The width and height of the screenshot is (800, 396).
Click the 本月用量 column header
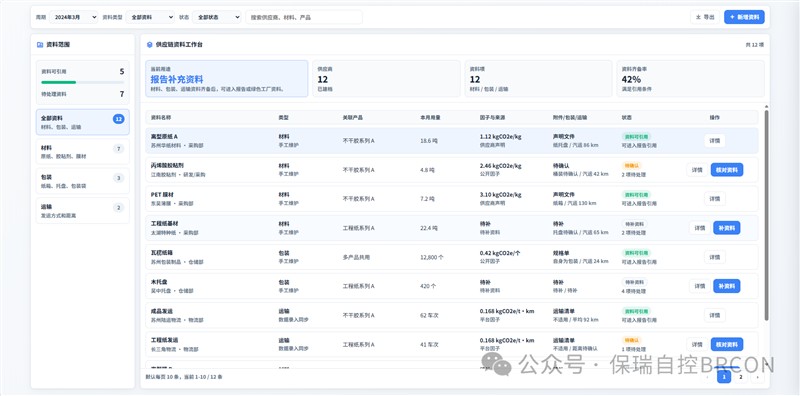(430, 117)
